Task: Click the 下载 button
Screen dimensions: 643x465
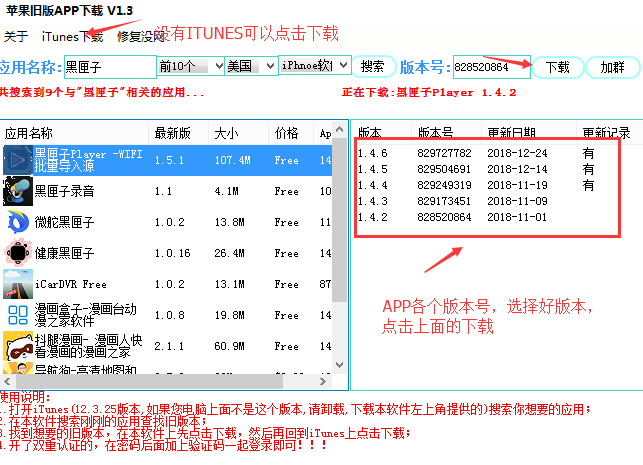Action: click(558, 67)
